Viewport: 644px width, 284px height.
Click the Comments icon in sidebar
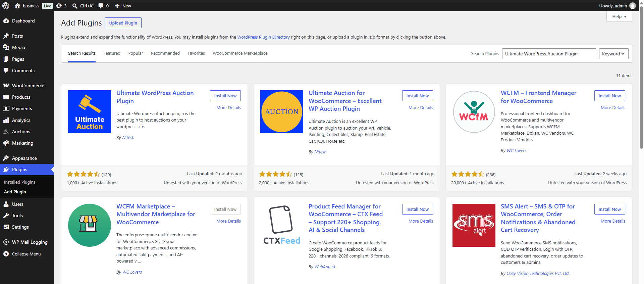pyautogui.click(x=6, y=70)
